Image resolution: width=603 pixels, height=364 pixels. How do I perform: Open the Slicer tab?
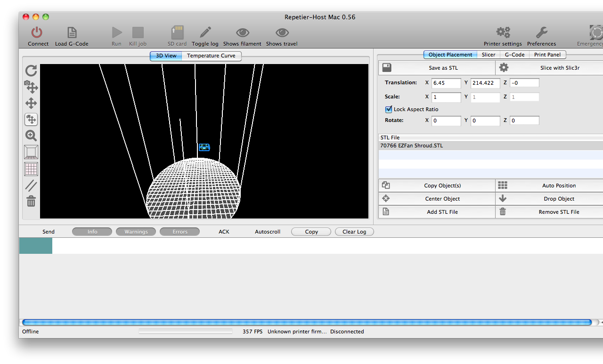pyautogui.click(x=488, y=55)
